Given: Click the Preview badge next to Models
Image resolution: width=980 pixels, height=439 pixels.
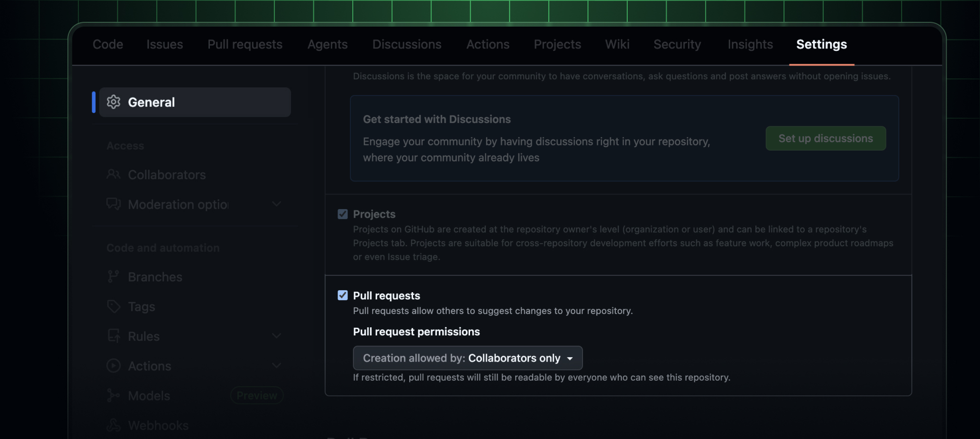Looking at the screenshot, I should point(256,395).
